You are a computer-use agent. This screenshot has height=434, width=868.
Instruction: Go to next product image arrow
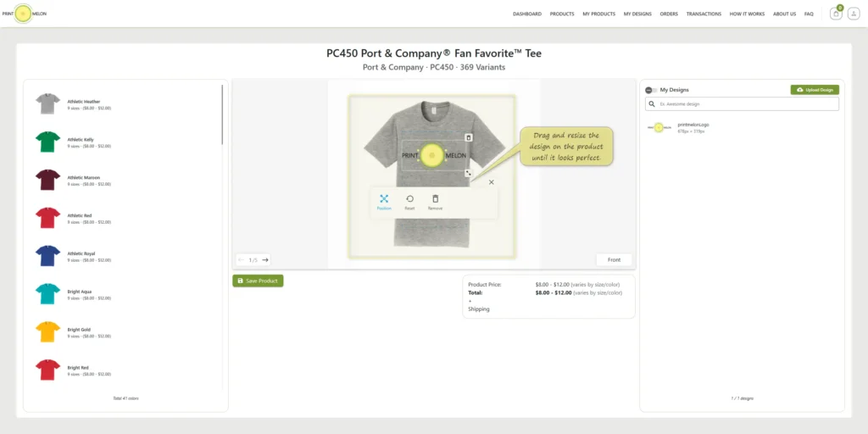click(x=265, y=259)
